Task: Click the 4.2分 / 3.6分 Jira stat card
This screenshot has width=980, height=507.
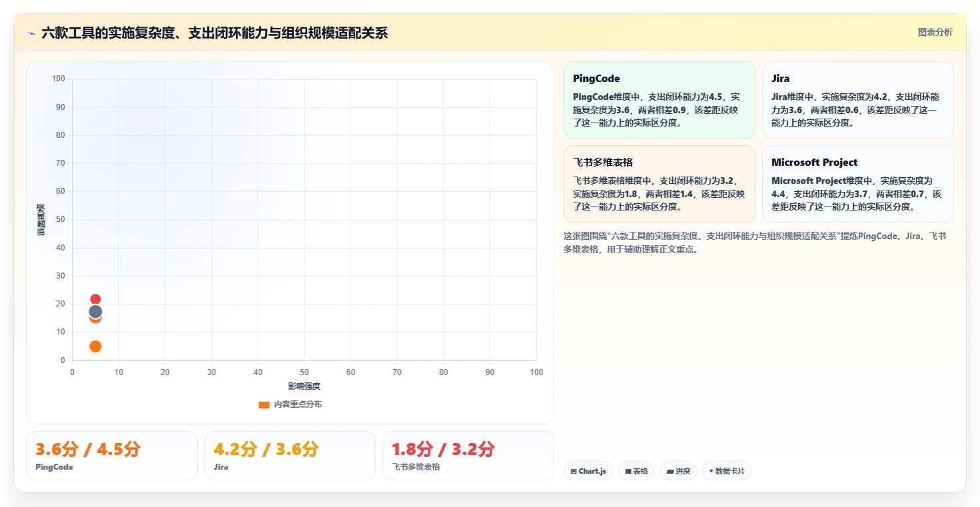Action: (290, 455)
